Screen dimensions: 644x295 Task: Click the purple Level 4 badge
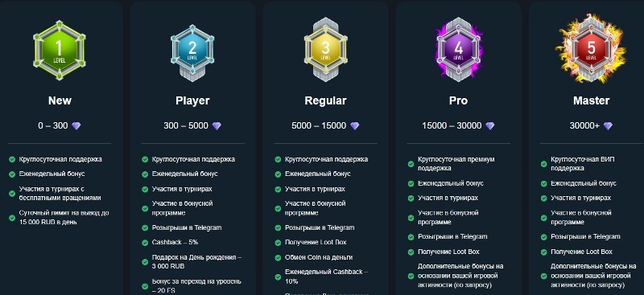pos(458,49)
